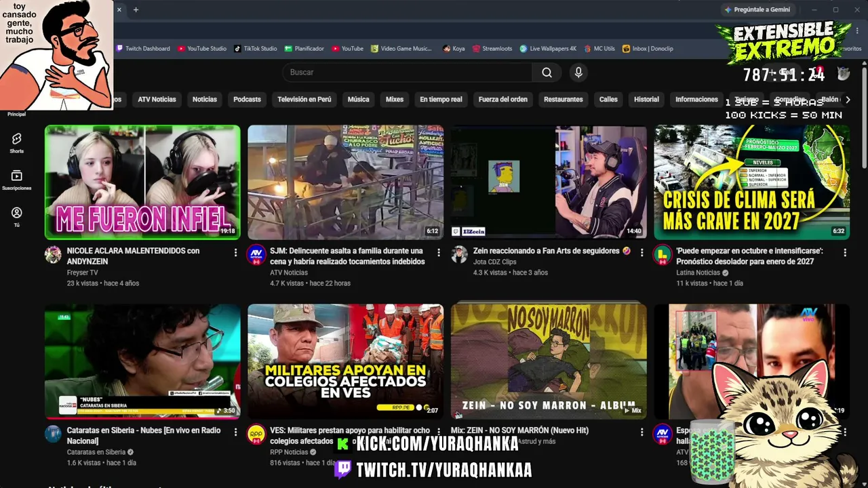
Task: Select the Música filter chip
Action: click(359, 100)
